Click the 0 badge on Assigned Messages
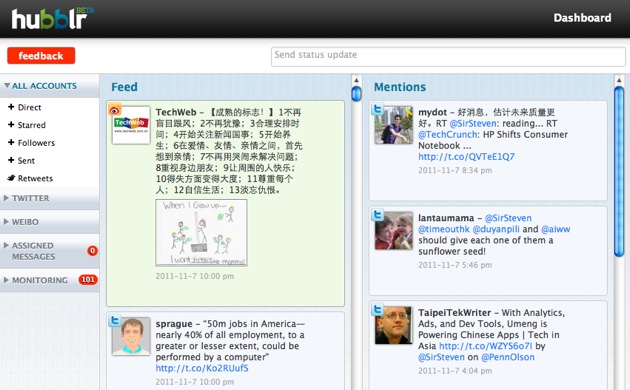Image resolution: width=630 pixels, height=390 pixels. point(92,251)
